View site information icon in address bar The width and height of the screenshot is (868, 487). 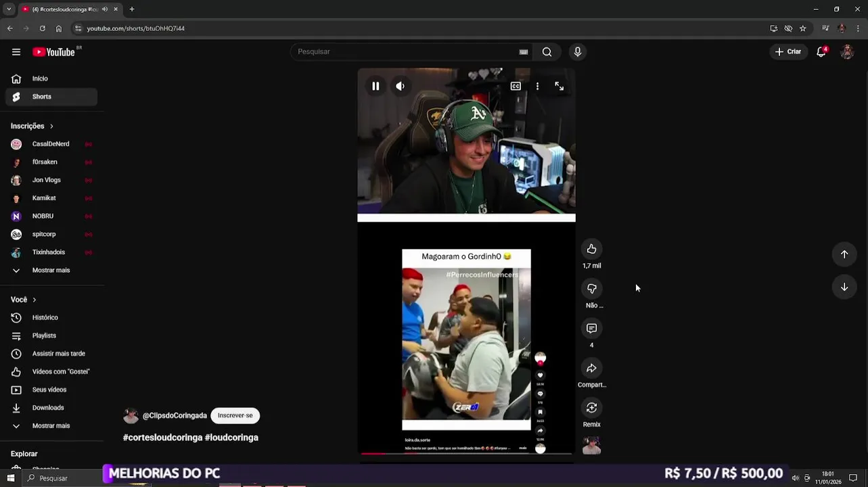(x=78, y=28)
